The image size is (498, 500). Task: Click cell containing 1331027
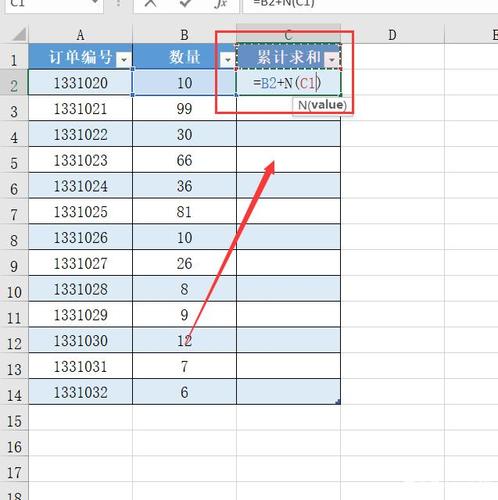[x=80, y=263]
